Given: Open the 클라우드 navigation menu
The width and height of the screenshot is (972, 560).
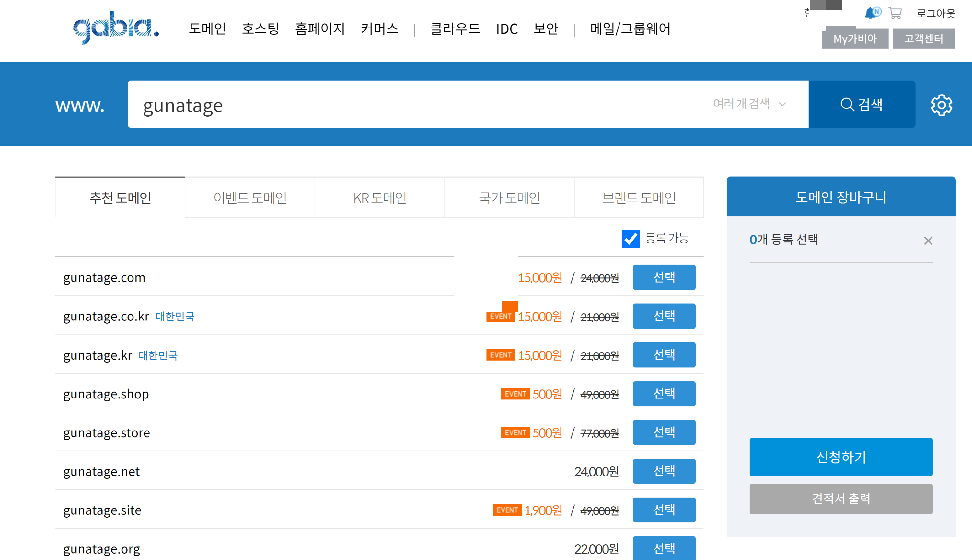Looking at the screenshot, I should point(455,29).
